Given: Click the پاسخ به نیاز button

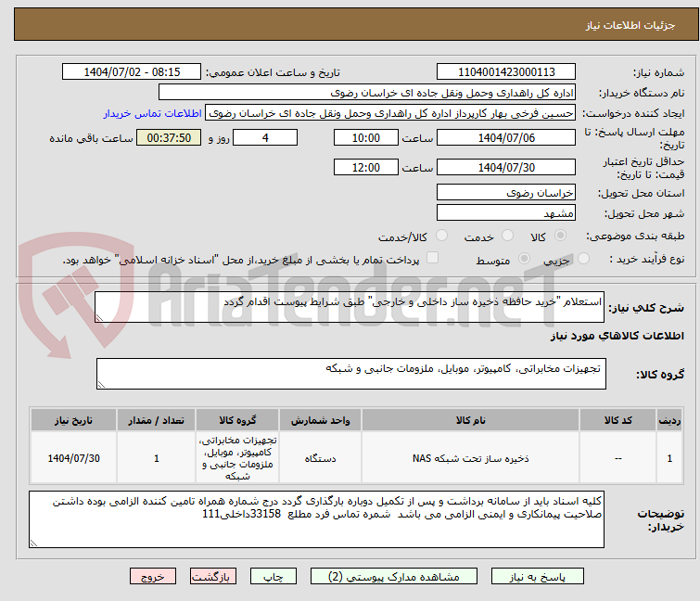Looking at the screenshot, I should pos(538,576).
